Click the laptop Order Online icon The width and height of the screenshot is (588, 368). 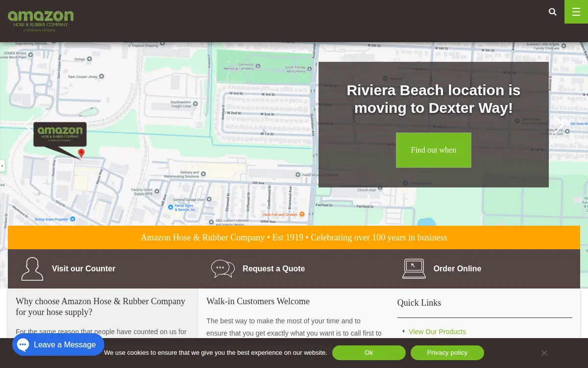pyautogui.click(x=414, y=269)
